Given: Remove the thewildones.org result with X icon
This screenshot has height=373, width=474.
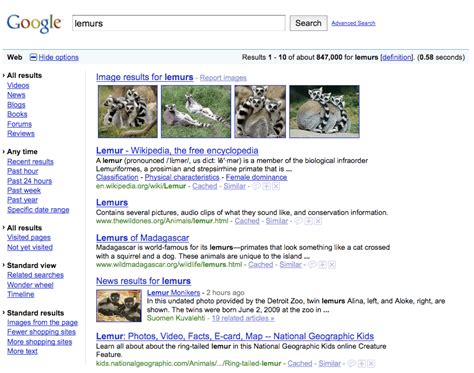Looking at the screenshot, I should [318, 221].
